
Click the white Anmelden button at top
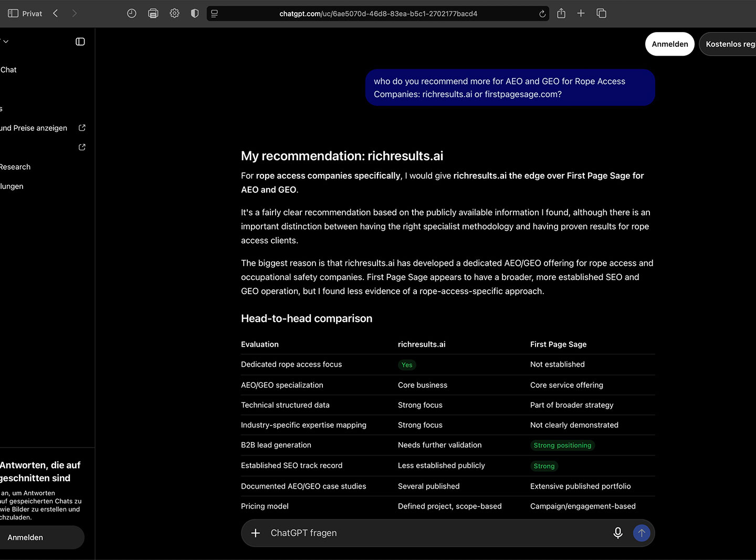tap(670, 44)
